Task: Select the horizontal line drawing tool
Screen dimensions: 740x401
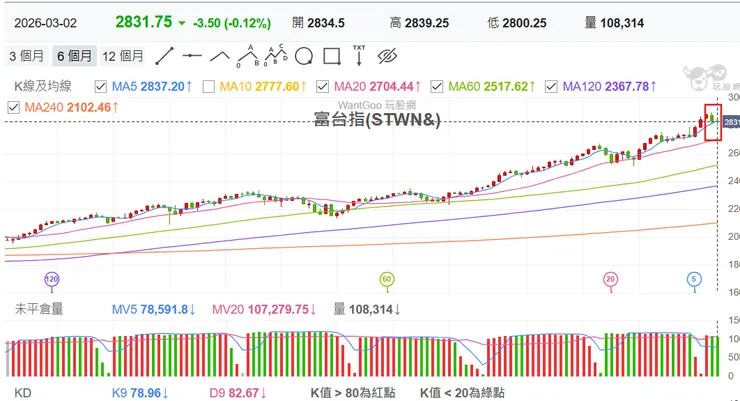Action: (x=192, y=56)
